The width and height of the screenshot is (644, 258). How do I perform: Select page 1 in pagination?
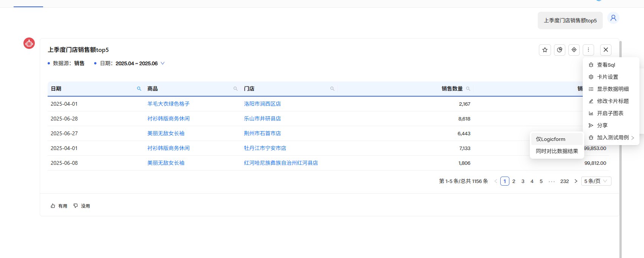coord(505,181)
